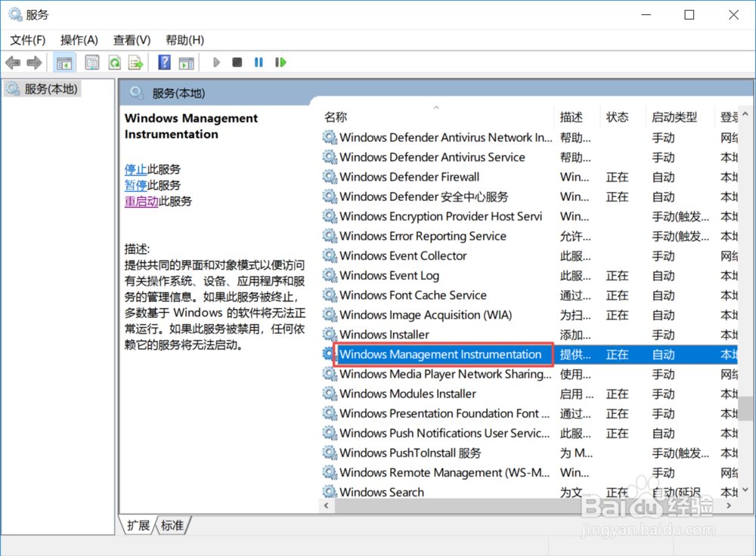Select Windows PushToInstall 服务 row
This screenshot has height=556, width=756.
coord(529,453)
